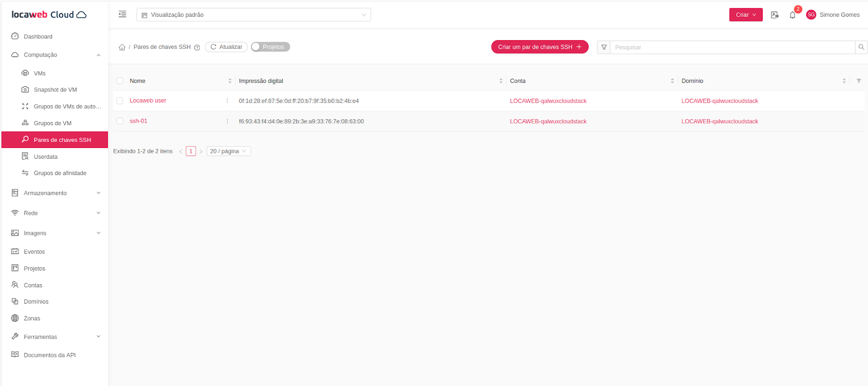Sort by Conta column arrows
The height and width of the screenshot is (386, 868).
[672, 81]
